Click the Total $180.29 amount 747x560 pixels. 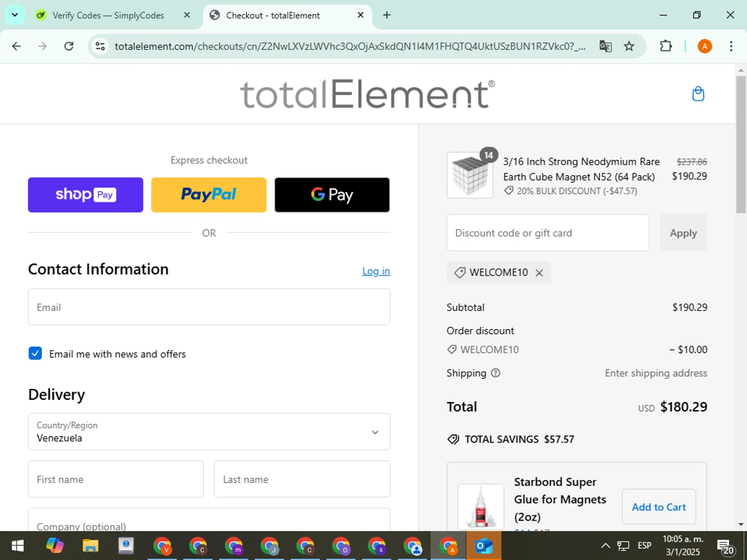tap(684, 407)
